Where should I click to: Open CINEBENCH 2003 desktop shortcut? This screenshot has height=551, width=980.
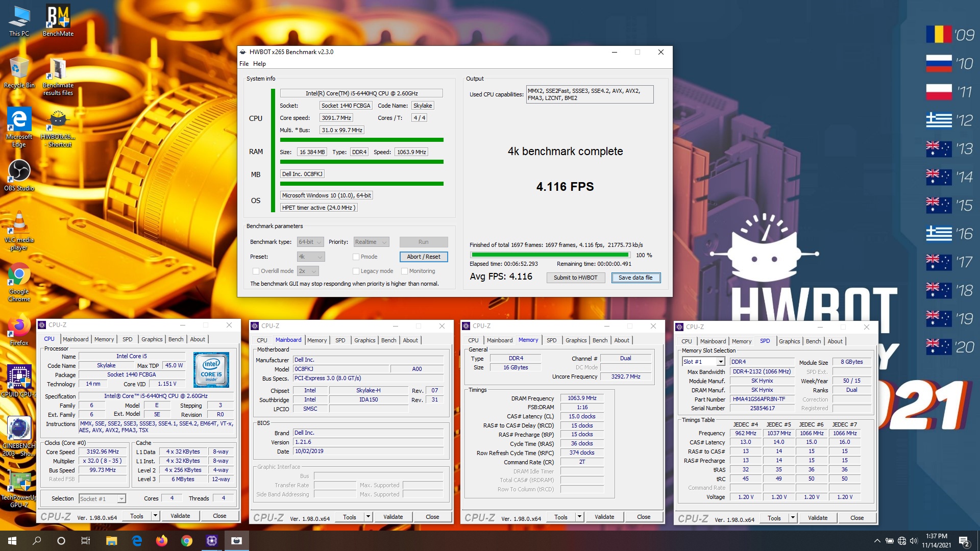coord(19,436)
